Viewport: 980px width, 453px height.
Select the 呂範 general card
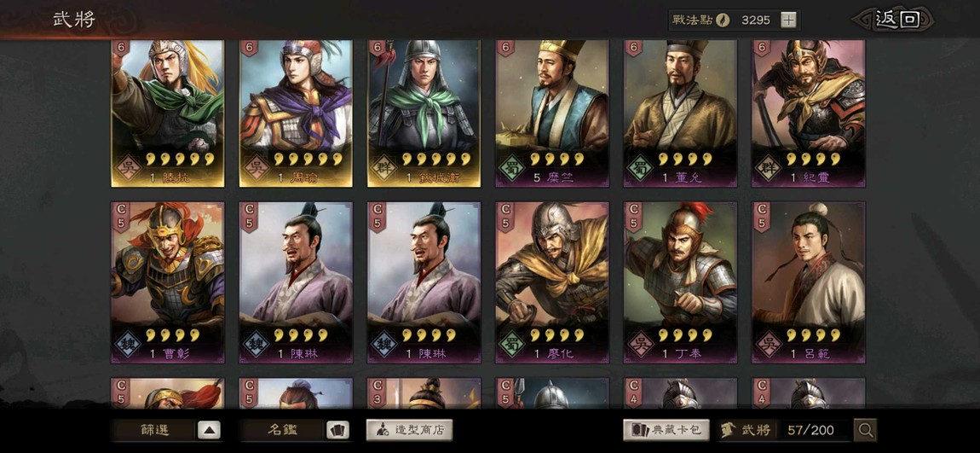[x=808, y=282]
